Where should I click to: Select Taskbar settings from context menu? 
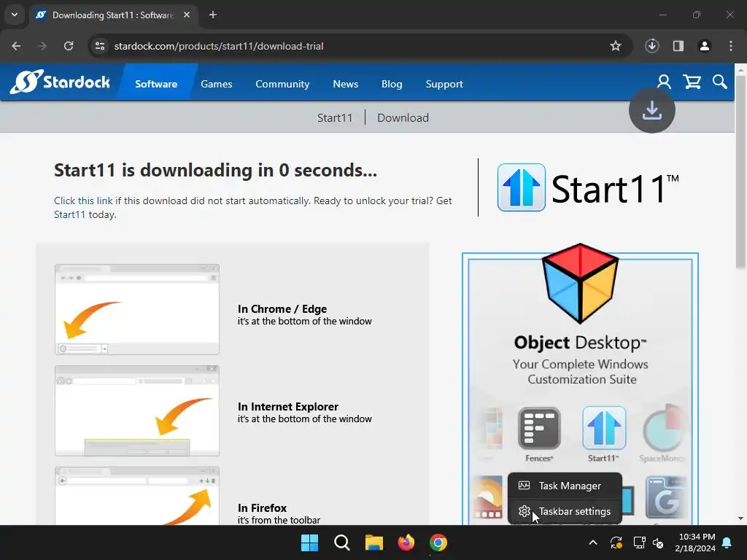(x=565, y=511)
